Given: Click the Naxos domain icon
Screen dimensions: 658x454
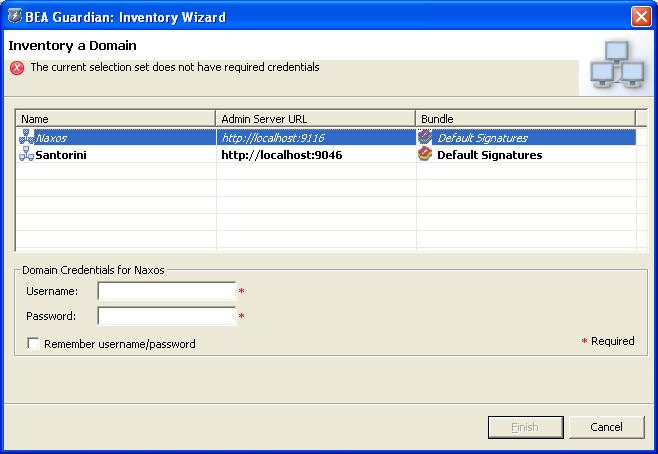Looking at the screenshot, I should pyautogui.click(x=26, y=137).
